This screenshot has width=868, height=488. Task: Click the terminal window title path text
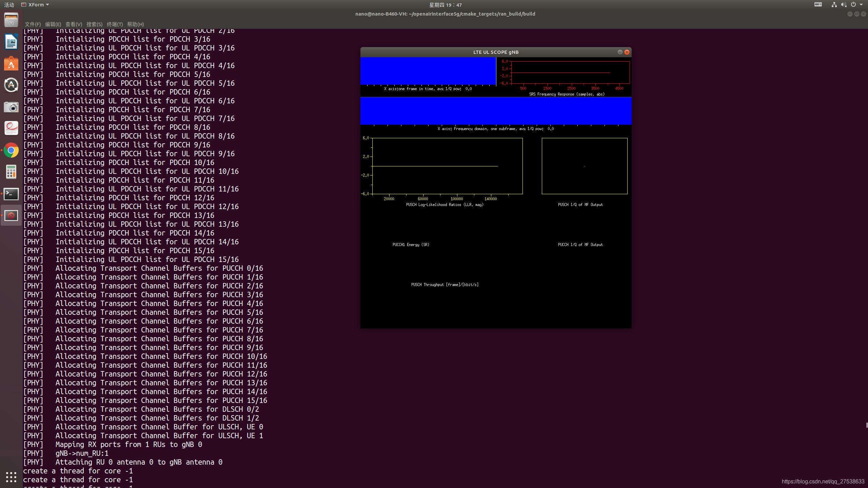pyautogui.click(x=445, y=14)
